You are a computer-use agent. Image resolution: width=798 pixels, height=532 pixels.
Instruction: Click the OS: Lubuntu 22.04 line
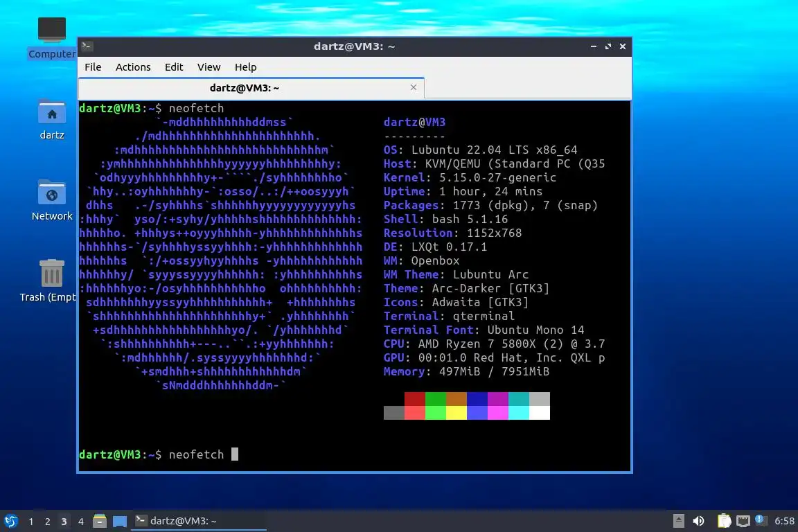point(481,150)
